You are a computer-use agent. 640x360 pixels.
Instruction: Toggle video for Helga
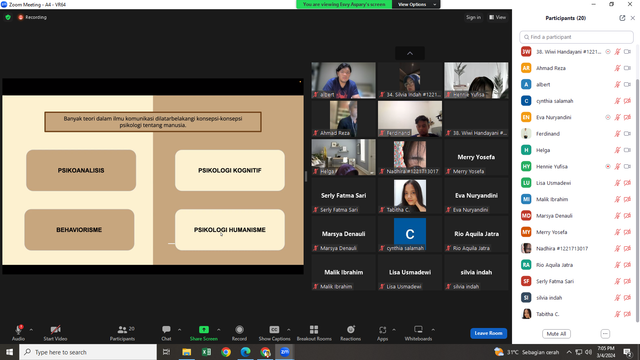[x=628, y=150]
